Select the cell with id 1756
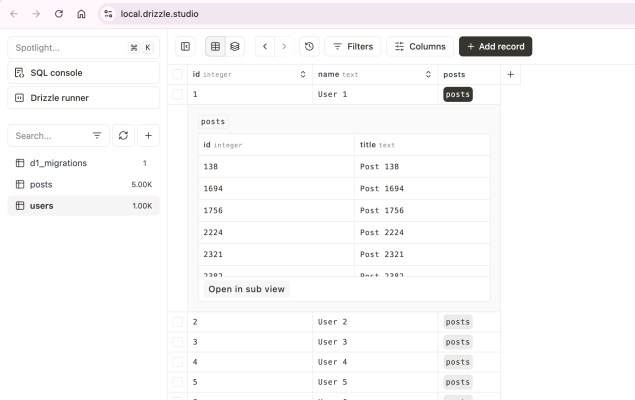The image size is (635, 400). pyautogui.click(x=277, y=211)
